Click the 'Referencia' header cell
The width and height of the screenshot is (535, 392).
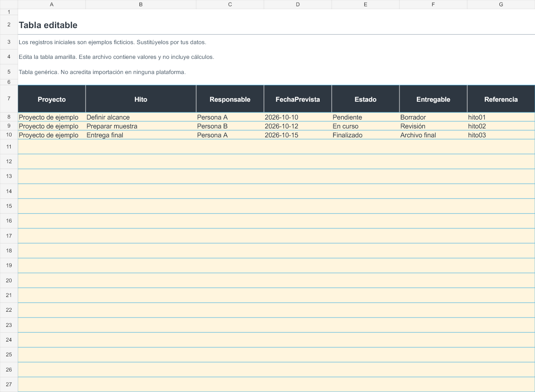(501, 99)
